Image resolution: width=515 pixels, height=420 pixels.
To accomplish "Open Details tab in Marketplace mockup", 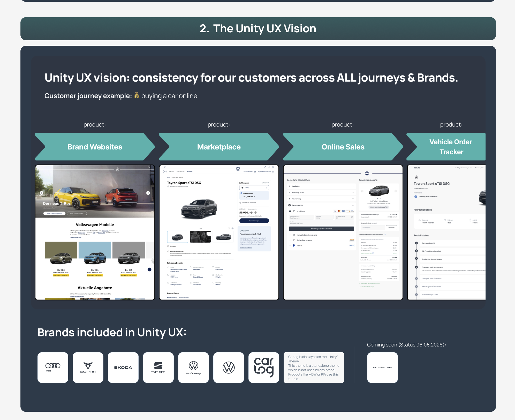I will (171, 171).
